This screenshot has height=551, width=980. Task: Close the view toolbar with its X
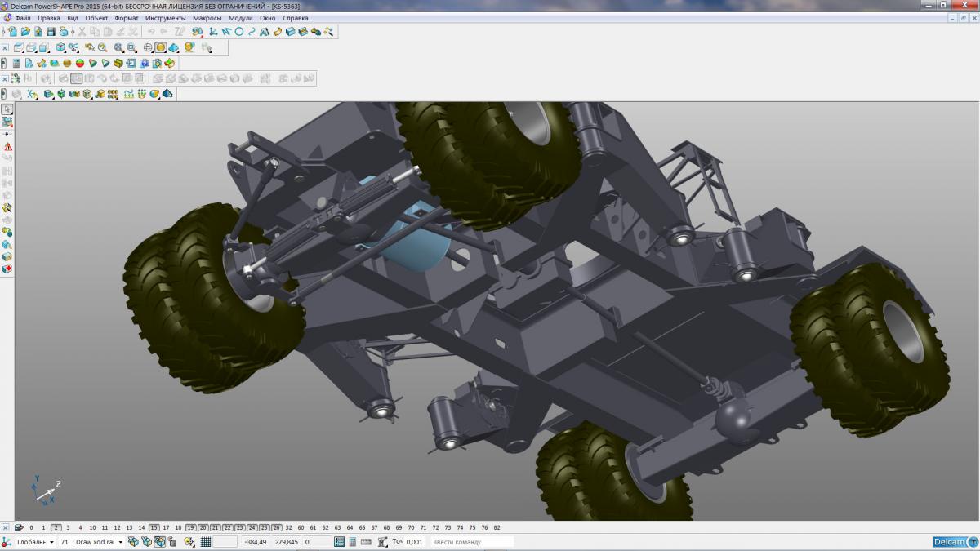pos(5,47)
